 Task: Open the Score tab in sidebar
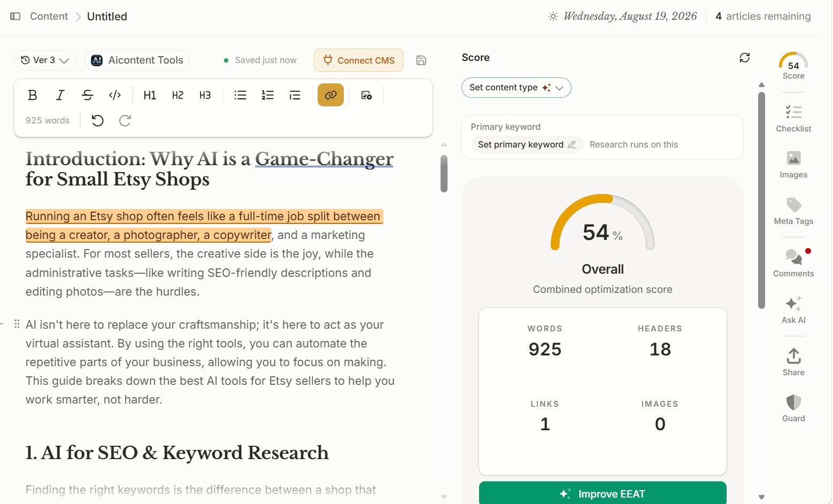(793, 66)
